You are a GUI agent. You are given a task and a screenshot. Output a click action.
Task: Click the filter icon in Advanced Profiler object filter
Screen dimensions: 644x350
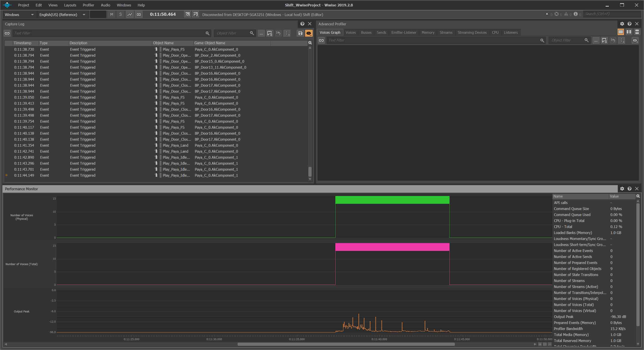click(596, 40)
